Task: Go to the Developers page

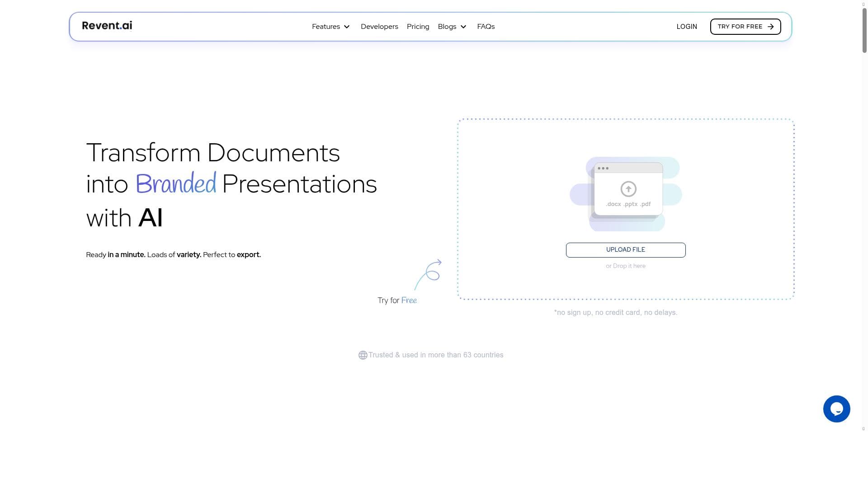Action: pyautogui.click(x=379, y=27)
